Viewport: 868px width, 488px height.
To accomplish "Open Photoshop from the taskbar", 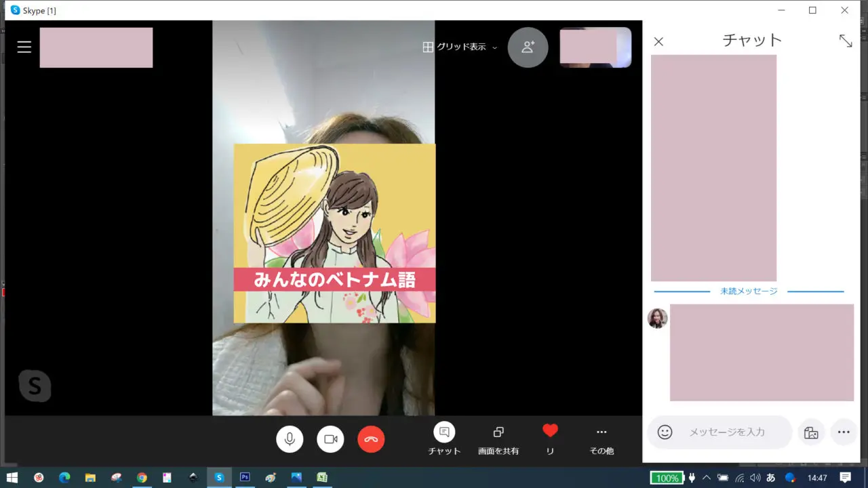I will pyautogui.click(x=245, y=478).
